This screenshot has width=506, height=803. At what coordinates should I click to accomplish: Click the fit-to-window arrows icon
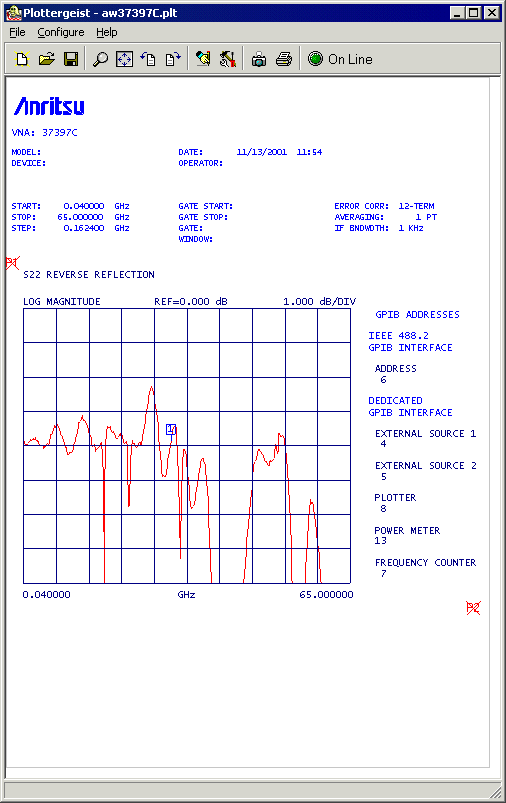tap(124, 59)
